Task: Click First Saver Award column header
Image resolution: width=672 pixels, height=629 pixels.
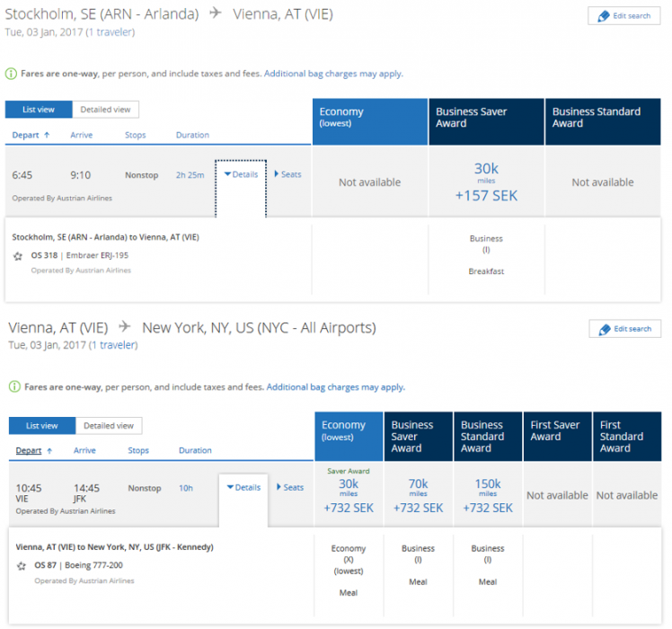Action: click(557, 437)
